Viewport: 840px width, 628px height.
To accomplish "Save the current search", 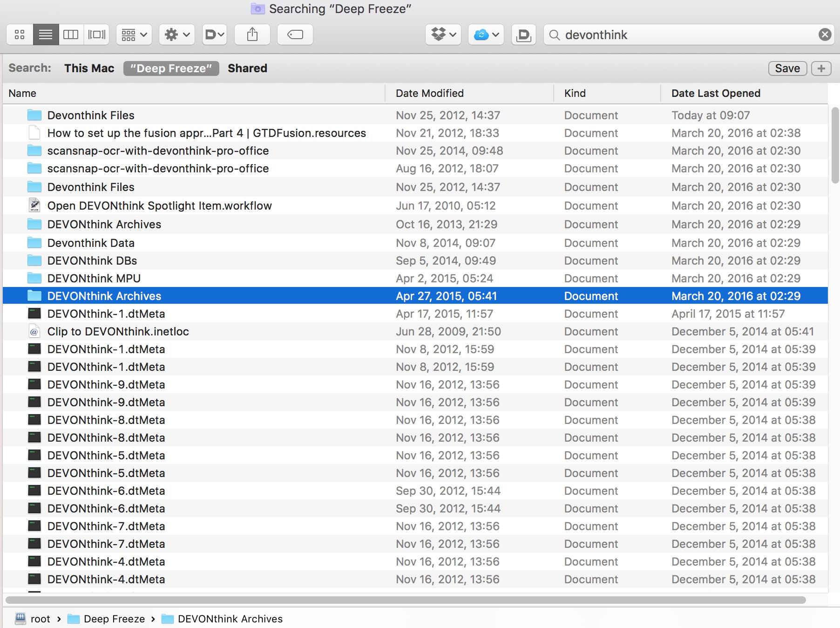I will click(x=787, y=68).
